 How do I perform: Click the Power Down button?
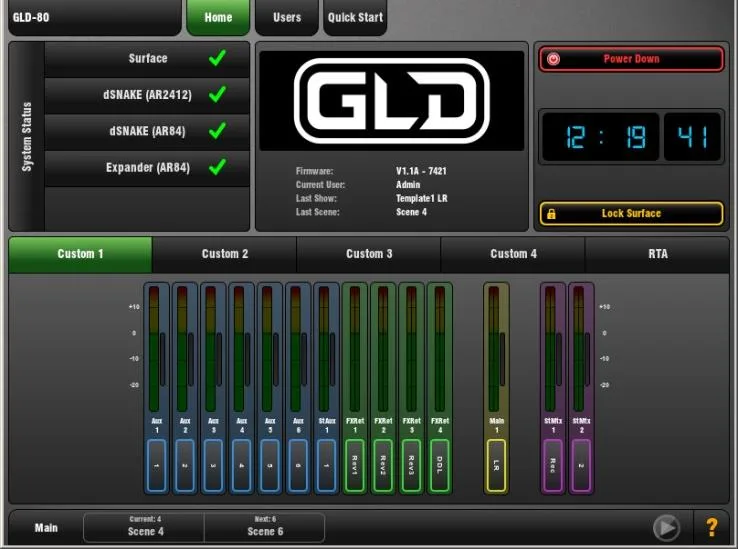point(631,59)
